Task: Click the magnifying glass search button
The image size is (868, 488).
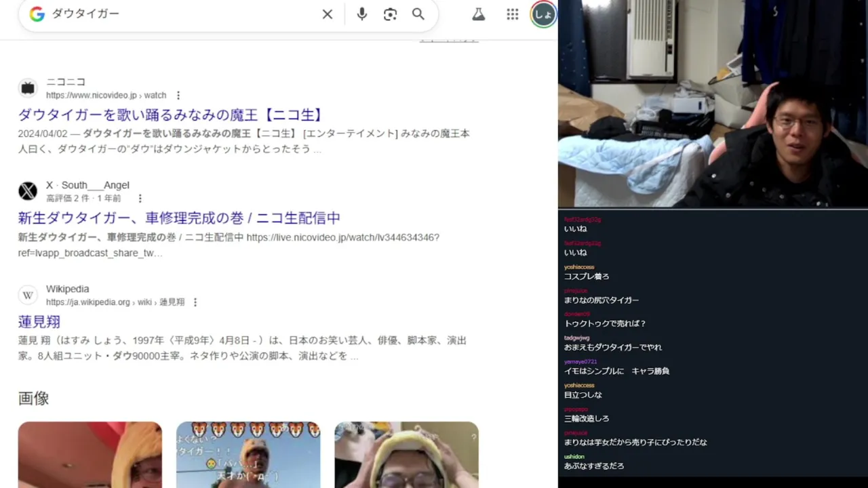Action: (418, 14)
